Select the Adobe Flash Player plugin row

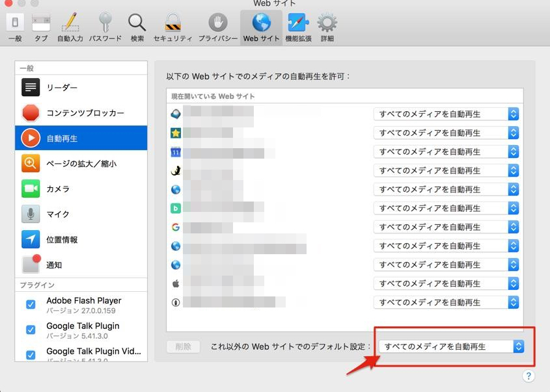tap(81, 305)
